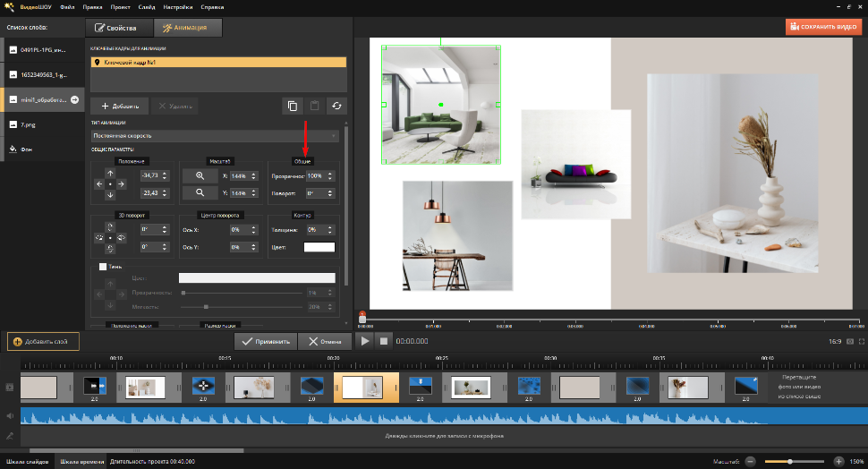
Task: Click the microphone recording track icon
Action: coord(10,436)
